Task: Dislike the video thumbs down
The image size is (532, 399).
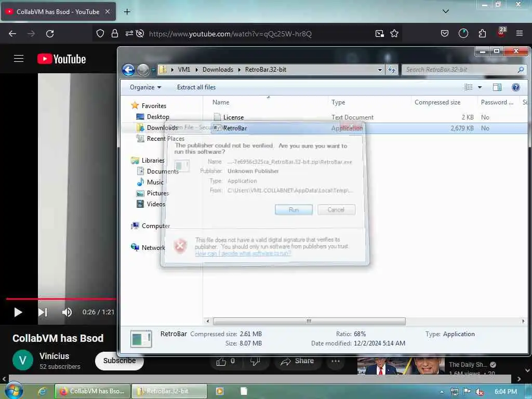Action: 255,362
